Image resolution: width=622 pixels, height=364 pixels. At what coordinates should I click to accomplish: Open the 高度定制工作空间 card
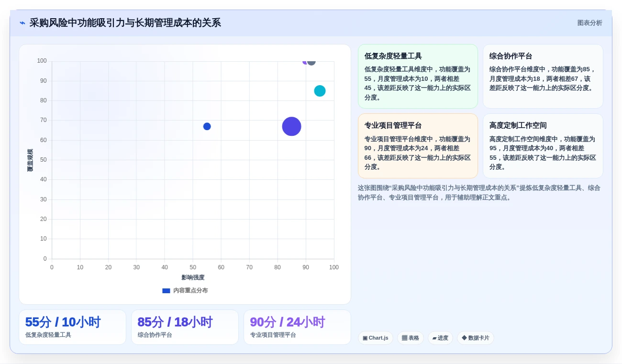tap(543, 146)
